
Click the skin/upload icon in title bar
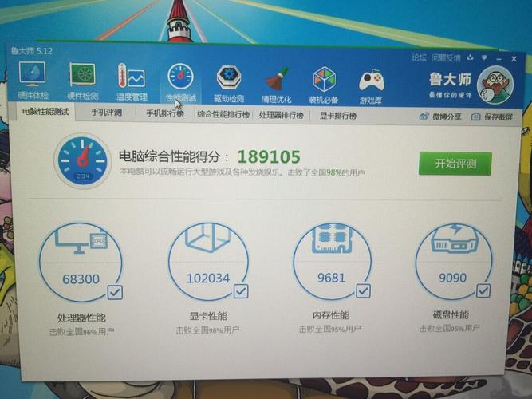pos(470,57)
